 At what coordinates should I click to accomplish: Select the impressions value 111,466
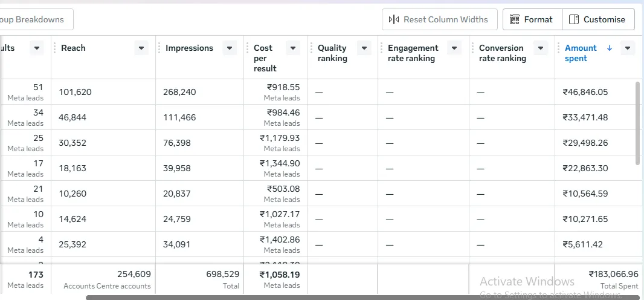[x=179, y=117]
